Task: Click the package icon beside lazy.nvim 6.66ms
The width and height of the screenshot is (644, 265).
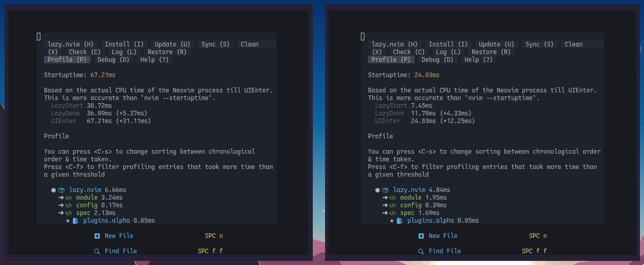Action: click(62, 190)
